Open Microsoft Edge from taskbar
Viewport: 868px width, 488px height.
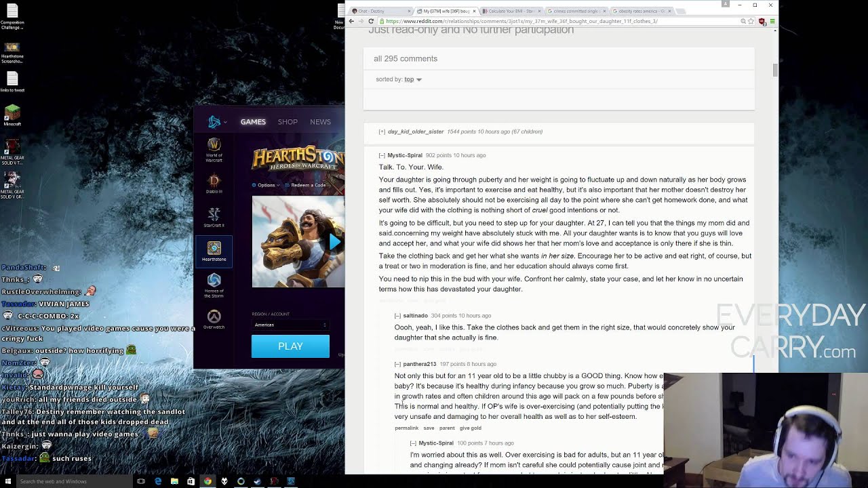pos(158,481)
